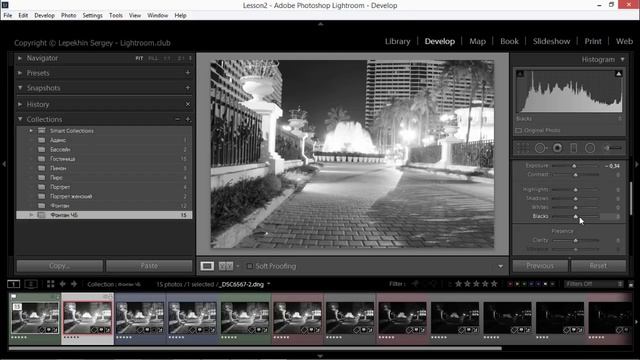Viewport: 640px width, 360px height.
Task: Filter by red color label
Action: [x=510, y=284]
